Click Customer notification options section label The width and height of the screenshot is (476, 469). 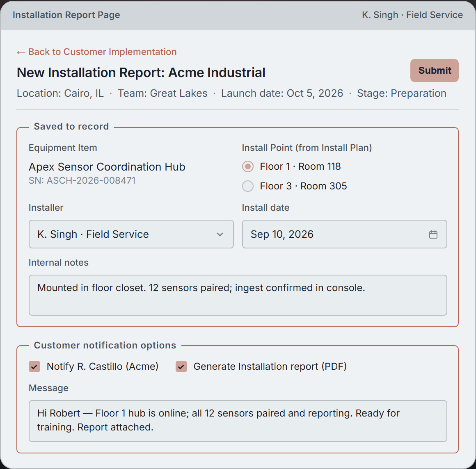(x=105, y=345)
